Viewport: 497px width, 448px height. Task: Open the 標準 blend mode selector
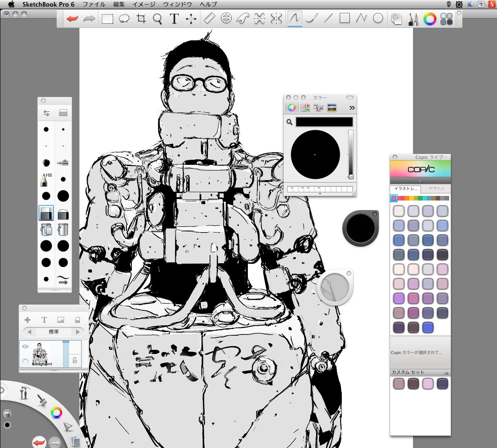54,332
